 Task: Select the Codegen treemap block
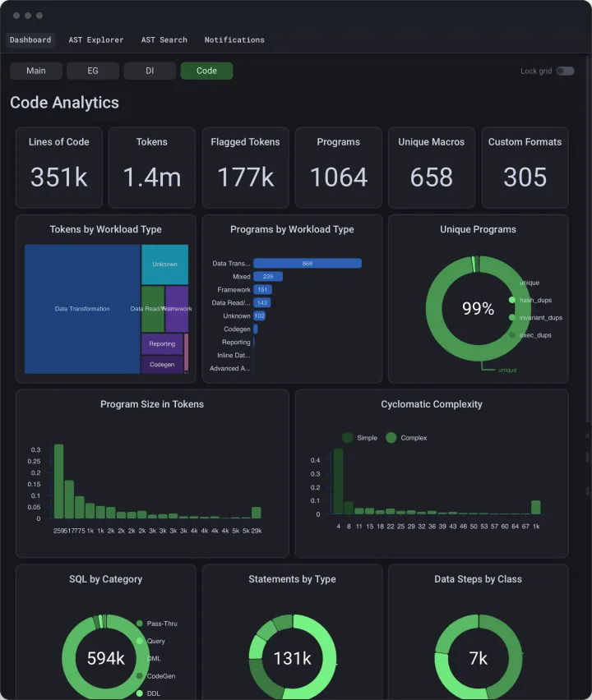point(162,364)
